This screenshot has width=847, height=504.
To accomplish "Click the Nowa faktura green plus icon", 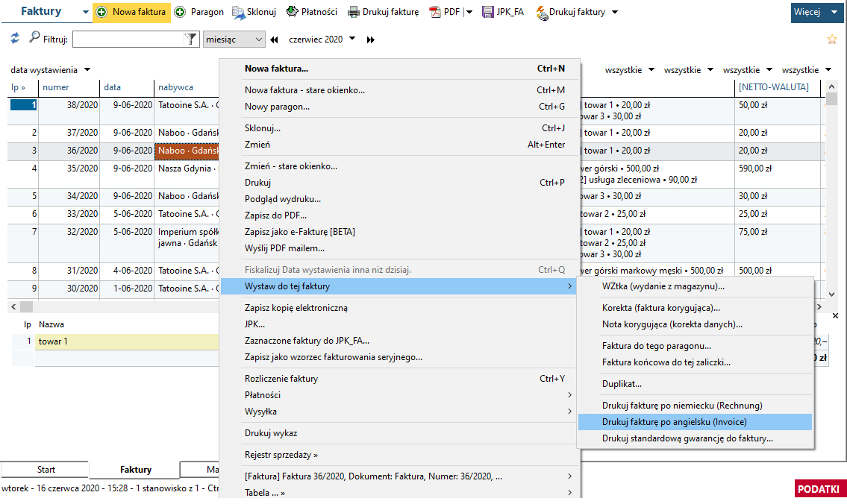I will click(x=101, y=12).
